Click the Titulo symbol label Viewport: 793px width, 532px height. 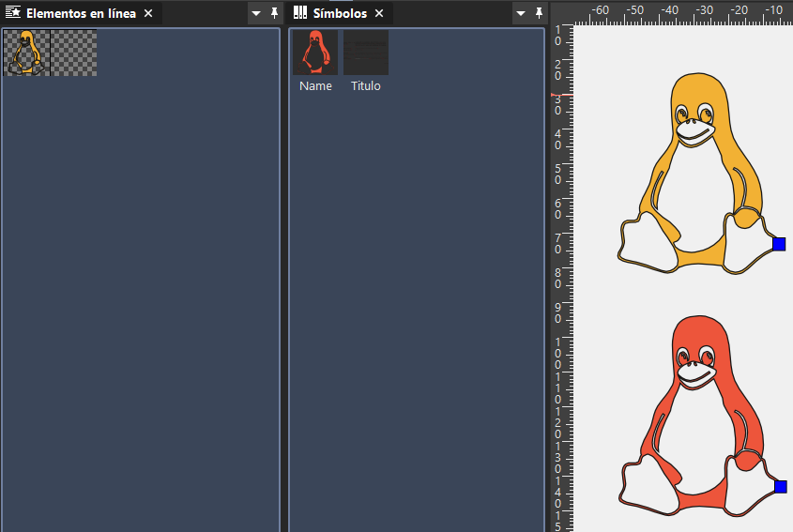pos(366,86)
